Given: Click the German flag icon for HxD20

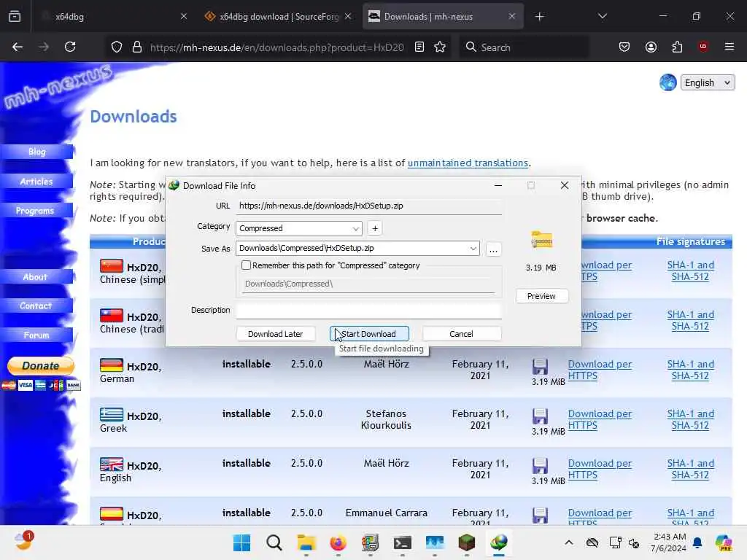Looking at the screenshot, I should [x=112, y=365].
